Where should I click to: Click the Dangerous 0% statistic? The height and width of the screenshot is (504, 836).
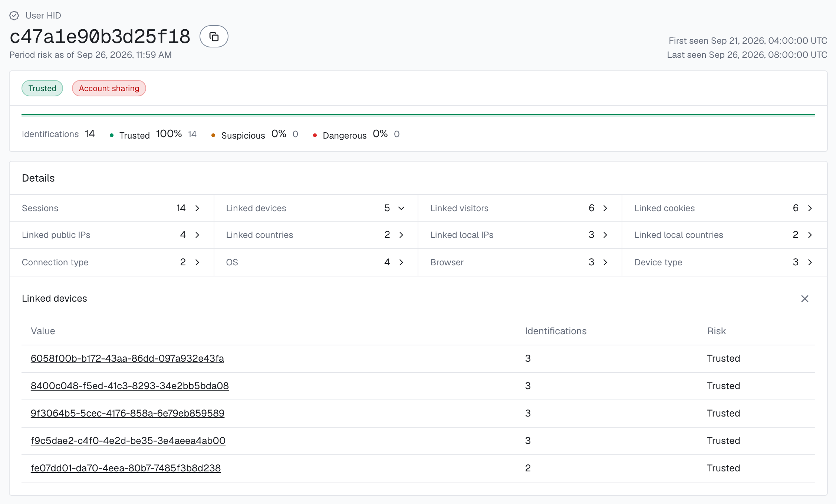356,134
